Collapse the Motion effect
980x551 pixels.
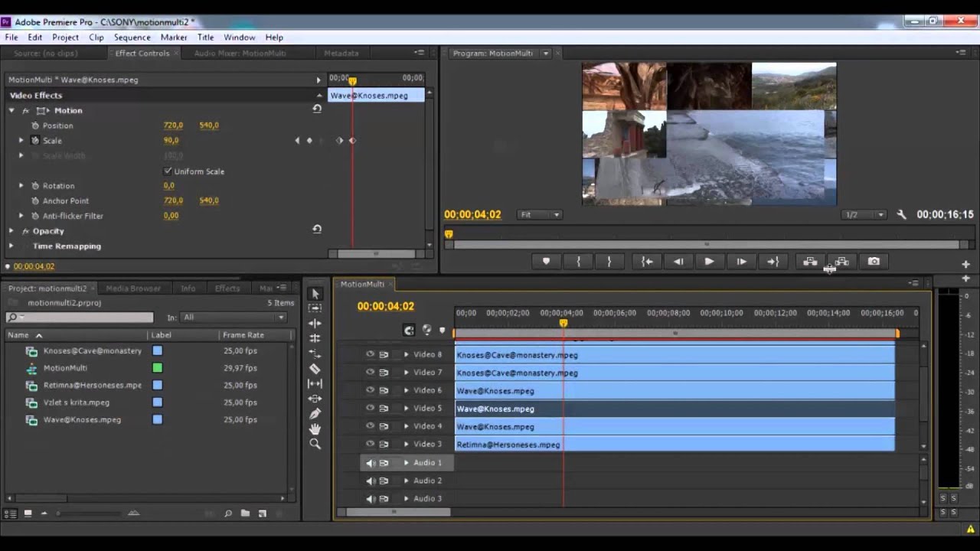point(11,110)
